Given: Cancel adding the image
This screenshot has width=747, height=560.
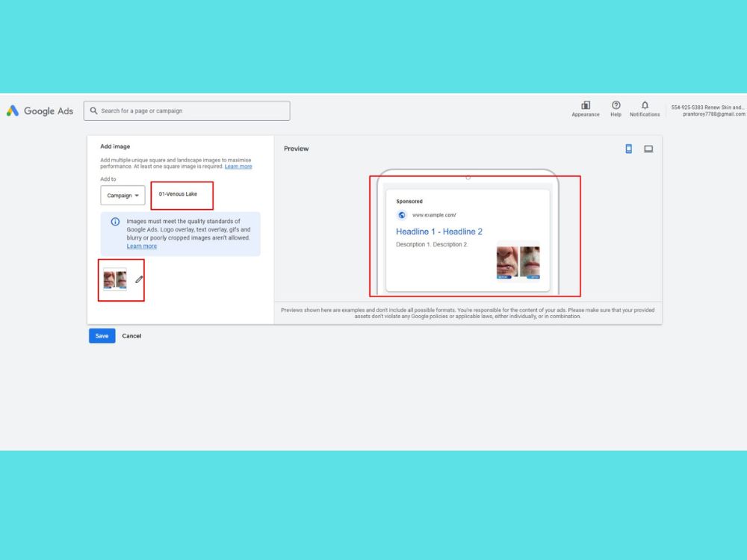Looking at the screenshot, I should coord(131,336).
